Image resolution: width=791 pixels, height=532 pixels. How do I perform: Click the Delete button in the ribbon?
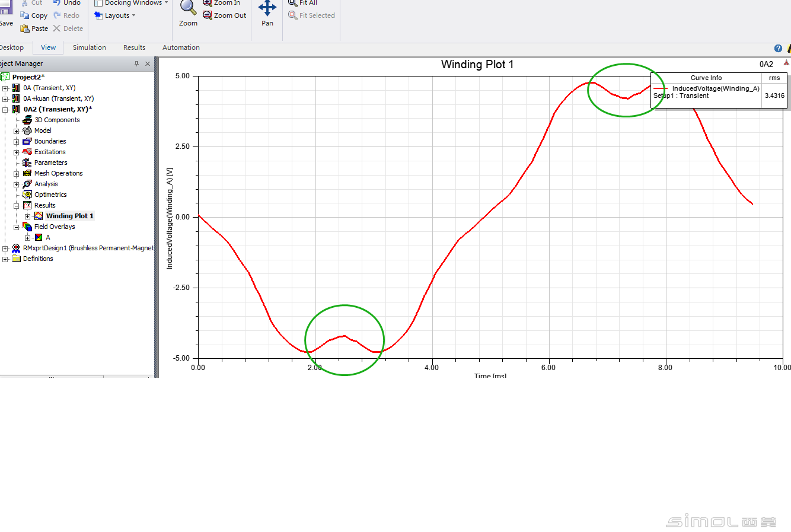coord(68,28)
